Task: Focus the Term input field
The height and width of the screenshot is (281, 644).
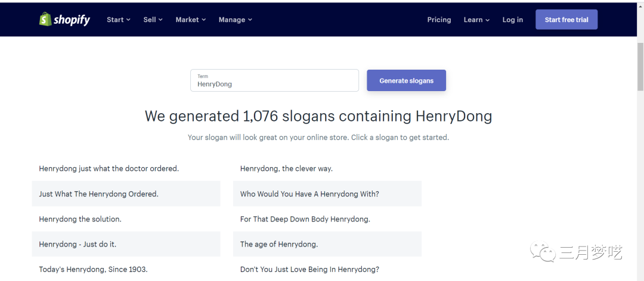Action: (274, 83)
